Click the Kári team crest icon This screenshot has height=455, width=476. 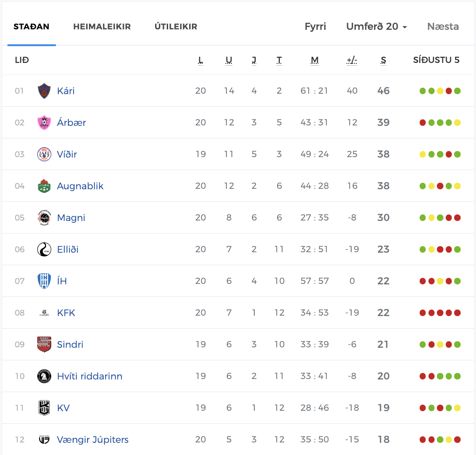(x=44, y=91)
